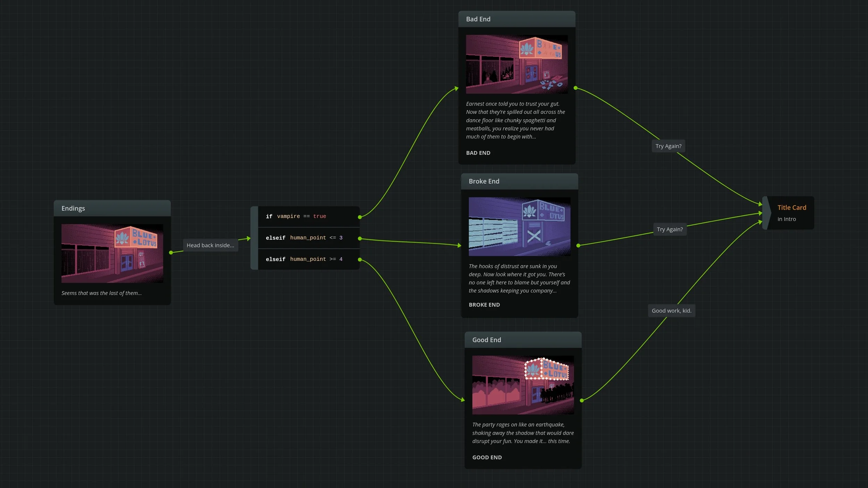The image size is (868, 488).
Task: Open the Title Card jump node link
Action: tap(791, 208)
